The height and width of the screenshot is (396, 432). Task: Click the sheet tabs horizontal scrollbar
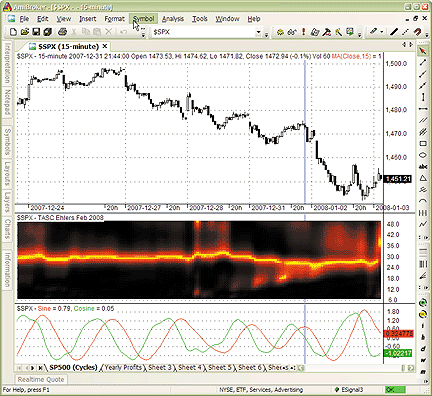tap(350, 368)
